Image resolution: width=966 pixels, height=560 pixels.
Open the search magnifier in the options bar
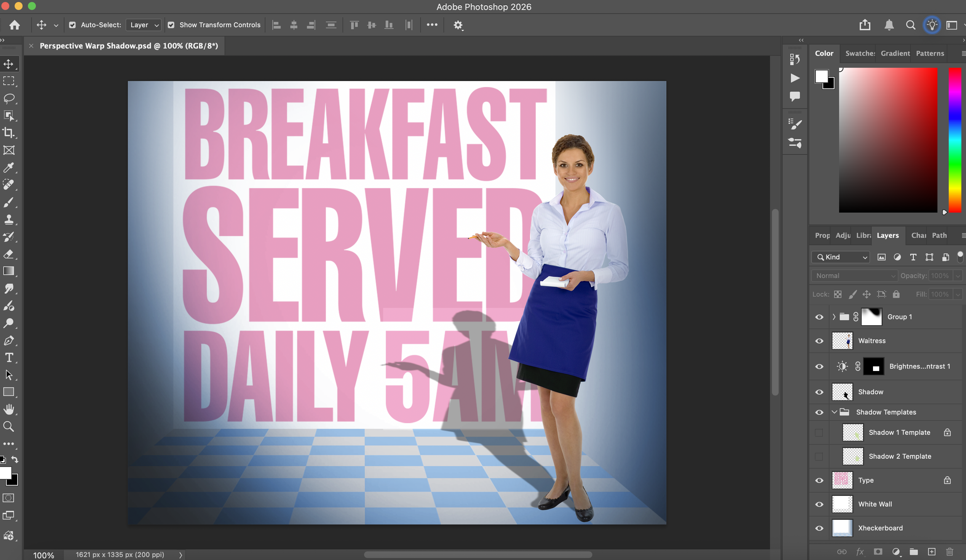point(911,25)
